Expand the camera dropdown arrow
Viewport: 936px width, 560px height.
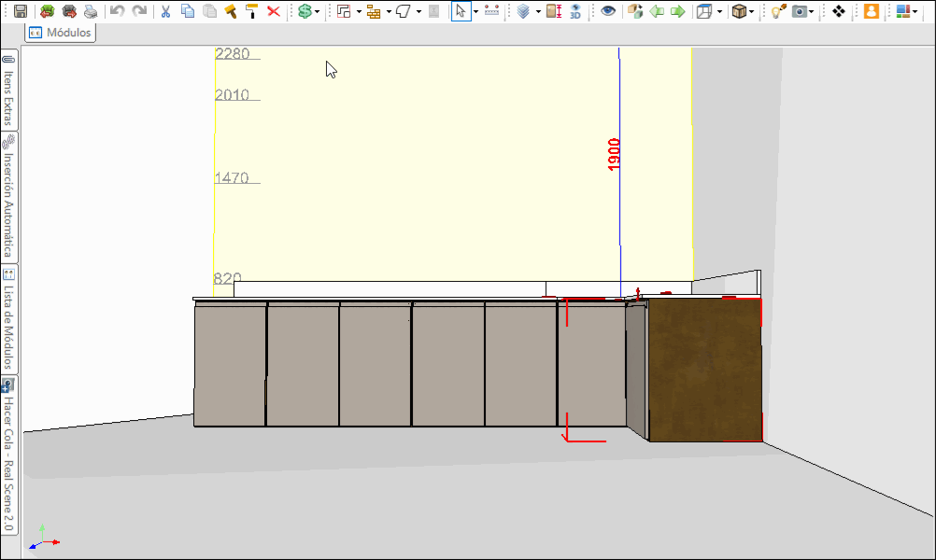point(811,11)
